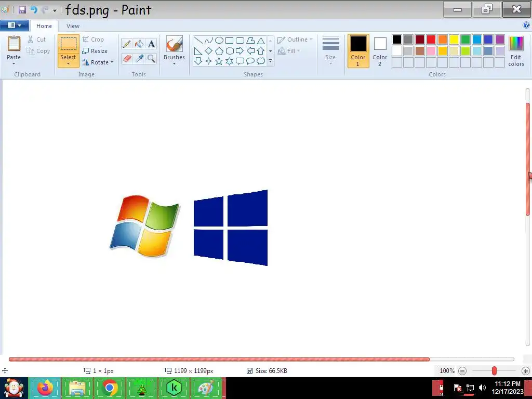Expand the Brushes dropdown
Image resolution: width=532 pixels, height=399 pixels.
(x=174, y=64)
